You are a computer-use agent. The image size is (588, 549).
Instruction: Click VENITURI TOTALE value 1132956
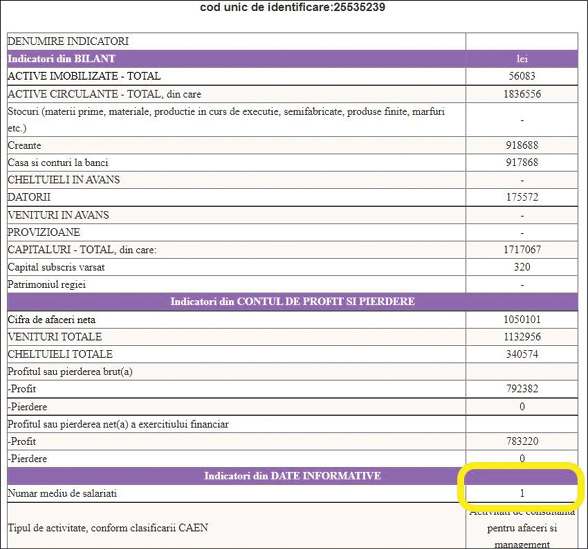(x=522, y=337)
